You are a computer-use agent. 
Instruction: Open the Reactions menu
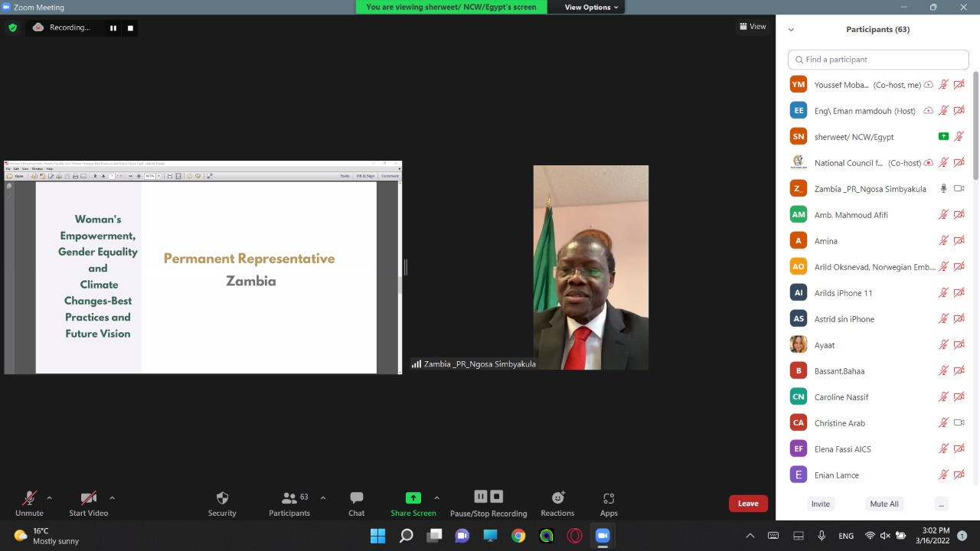point(557,503)
